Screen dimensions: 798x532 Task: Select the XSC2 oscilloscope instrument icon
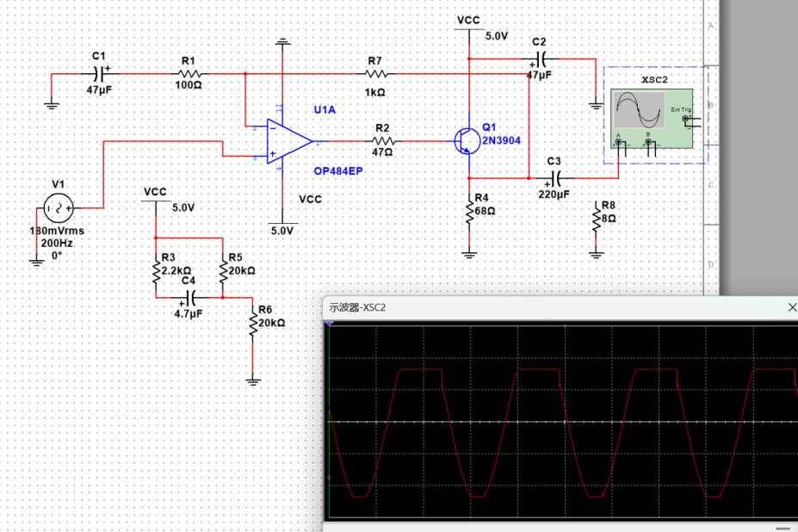[x=652, y=120]
